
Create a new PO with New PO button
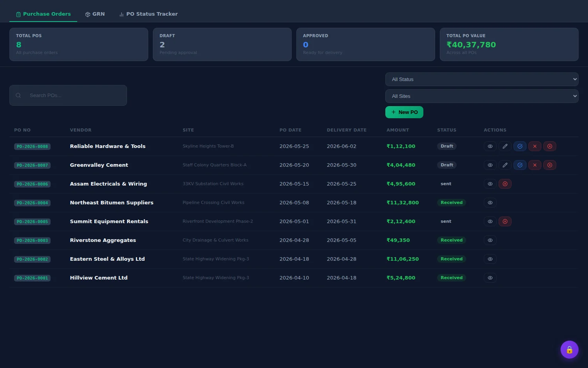click(404, 112)
